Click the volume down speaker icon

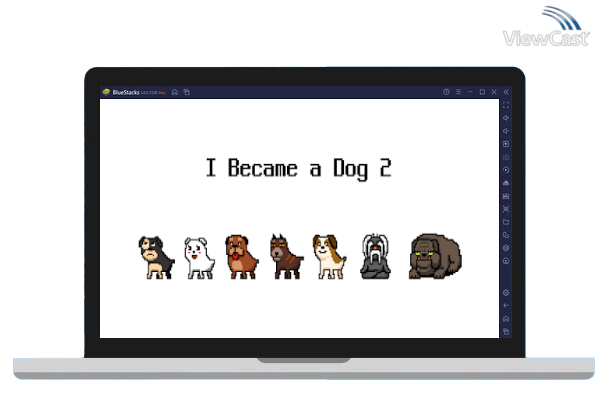(506, 131)
